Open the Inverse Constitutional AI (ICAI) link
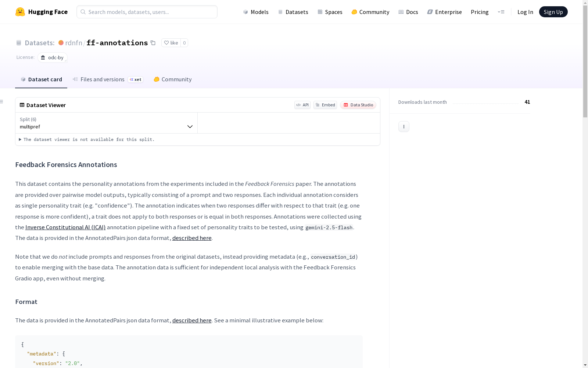Viewport: 588px width, 368px height. click(x=65, y=227)
